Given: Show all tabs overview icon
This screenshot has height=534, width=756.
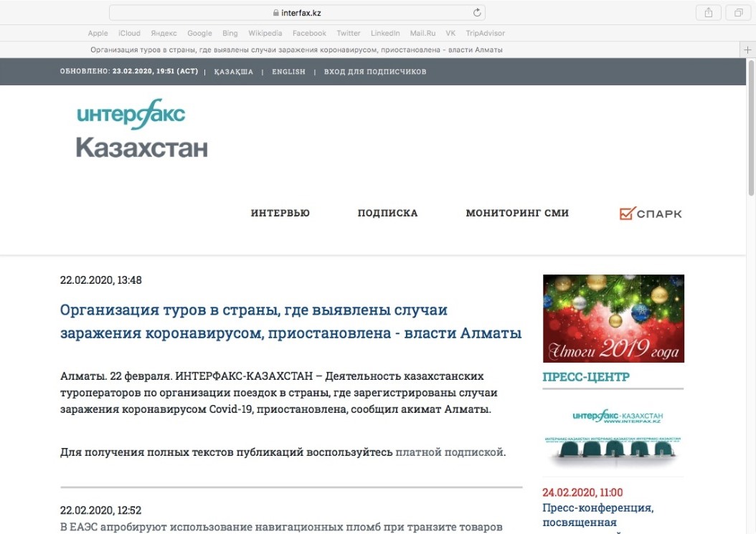Looking at the screenshot, I should (x=738, y=13).
